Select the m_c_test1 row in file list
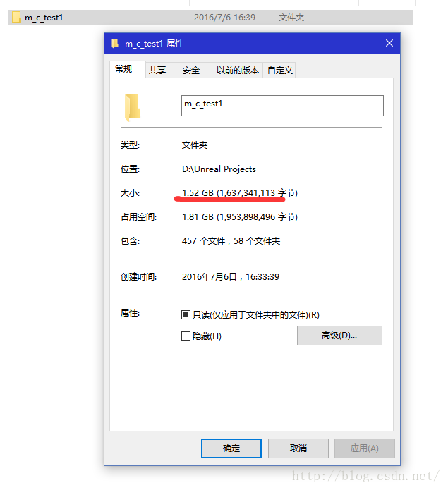Image resolution: width=448 pixels, height=490 pixels. [x=210, y=18]
